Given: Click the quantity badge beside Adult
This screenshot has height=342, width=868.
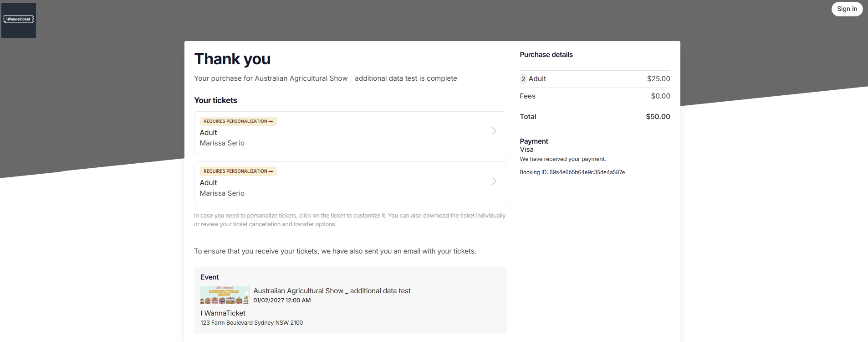Looking at the screenshot, I should pyautogui.click(x=523, y=79).
